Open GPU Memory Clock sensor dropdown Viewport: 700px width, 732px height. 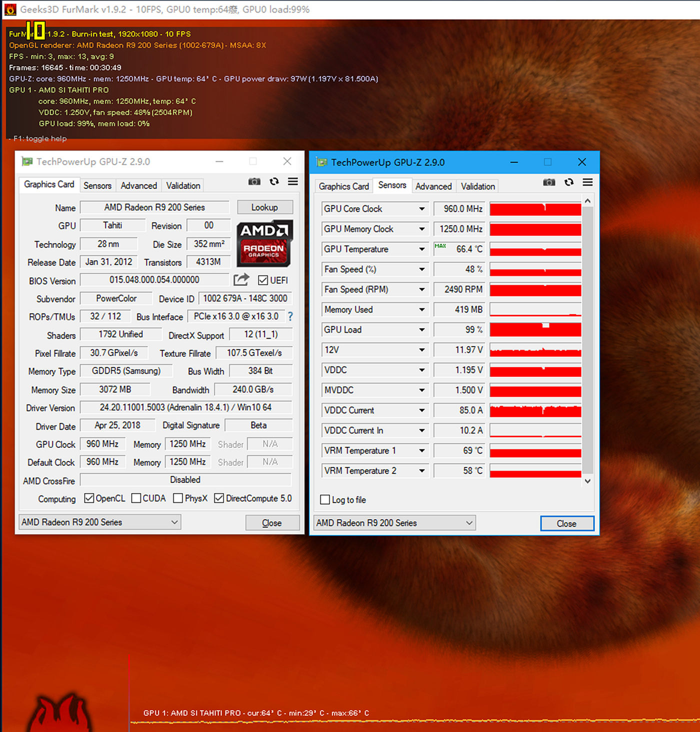coord(422,229)
